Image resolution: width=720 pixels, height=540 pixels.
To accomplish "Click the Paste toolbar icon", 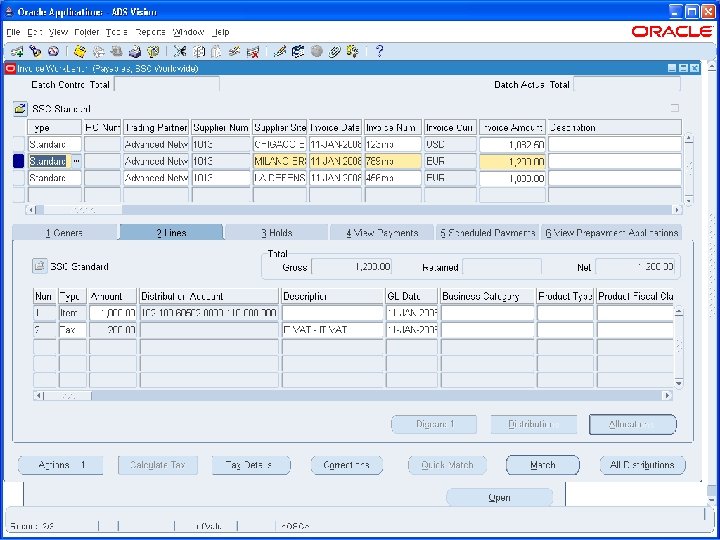I will 216,51.
